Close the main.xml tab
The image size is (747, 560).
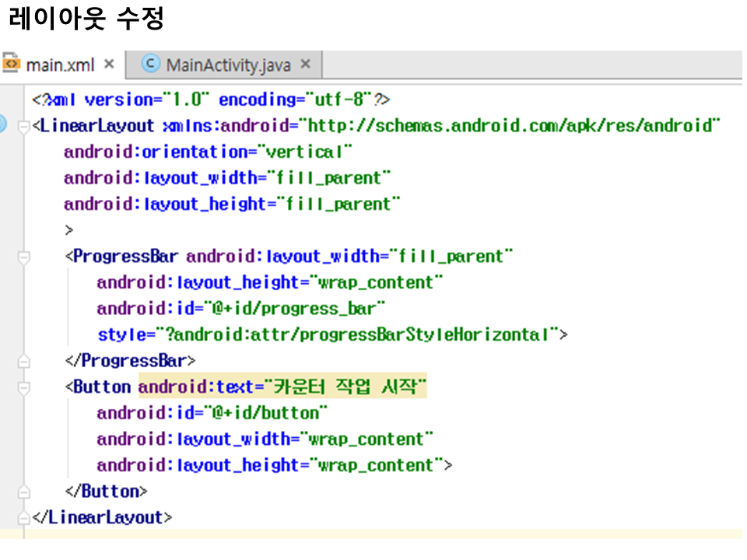[109, 64]
